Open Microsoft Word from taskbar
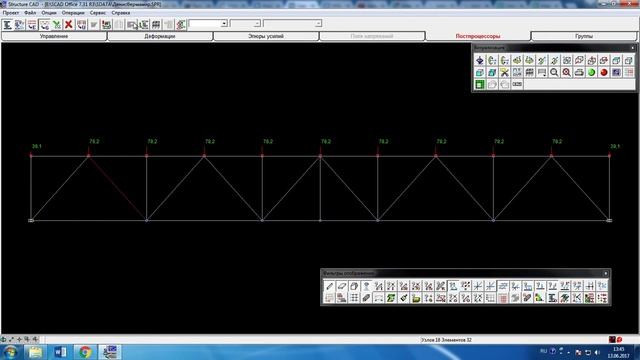Screen dimensions: 640x360 click(60, 352)
